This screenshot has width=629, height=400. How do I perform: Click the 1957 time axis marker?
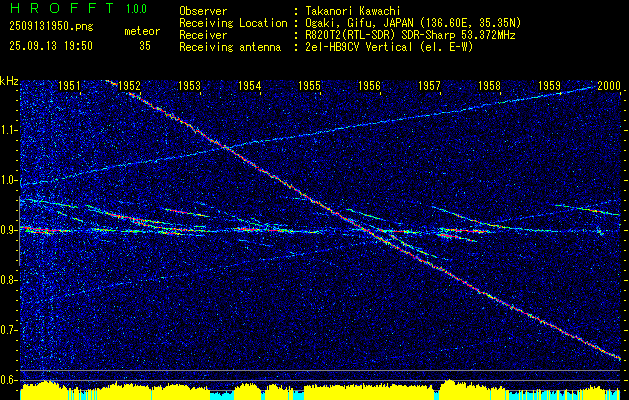point(430,85)
